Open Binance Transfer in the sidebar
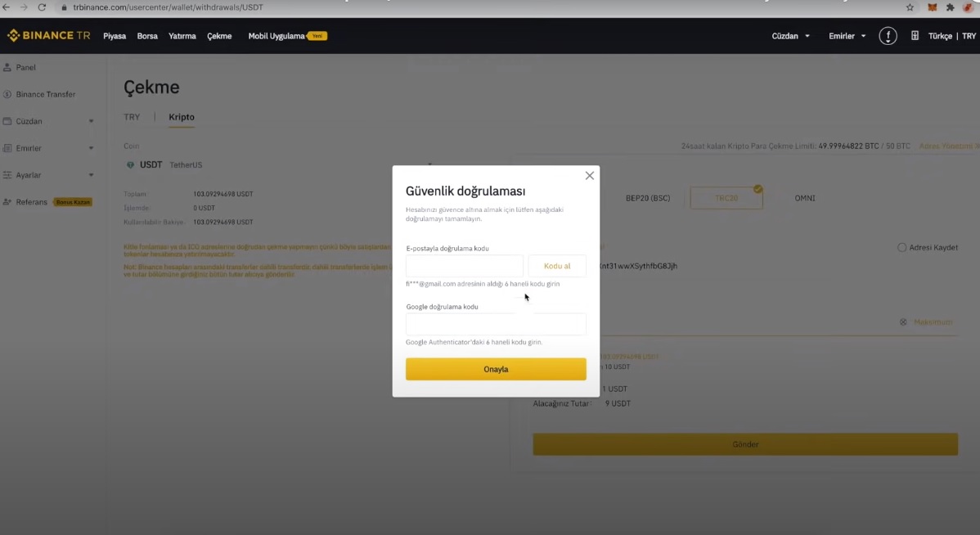Image resolution: width=980 pixels, height=535 pixels. [x=46, y=94]
